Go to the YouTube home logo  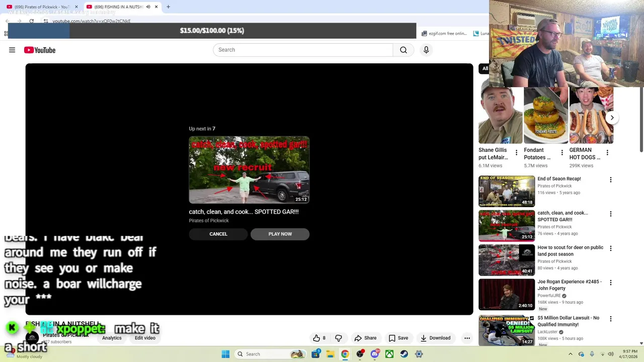[x=39, y=50]
